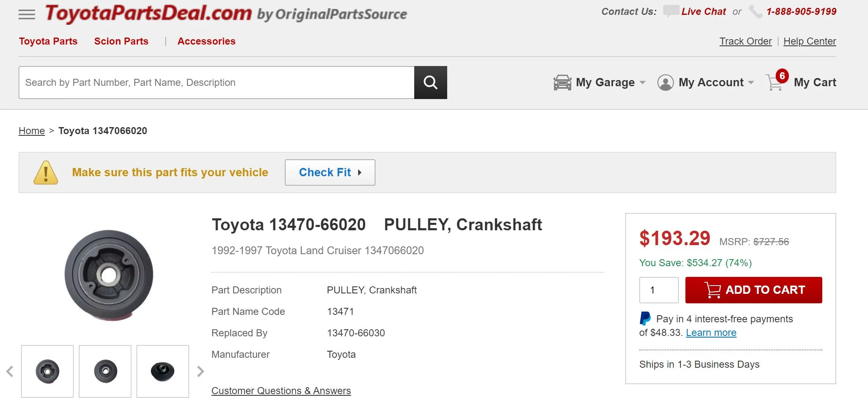The image size is (868, 404).
Task: Click the main crankshaft pulley product image
Action: point(109,275)
